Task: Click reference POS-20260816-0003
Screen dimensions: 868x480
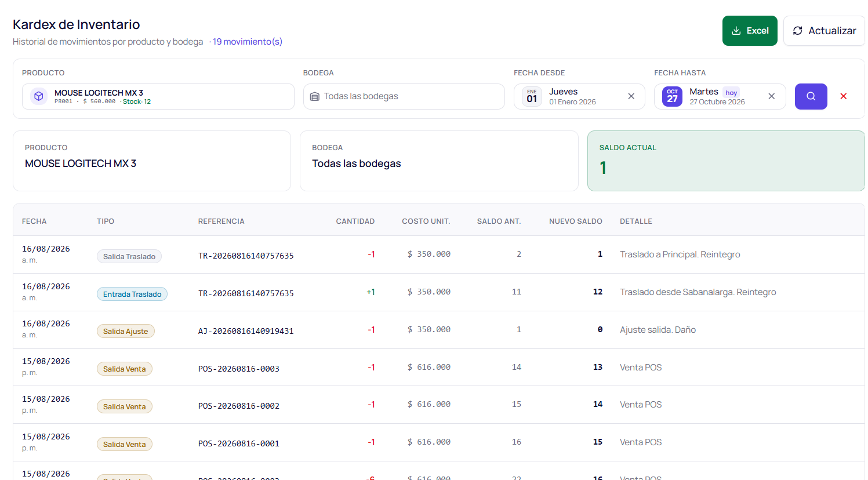Action: click(x=239, y=369)
